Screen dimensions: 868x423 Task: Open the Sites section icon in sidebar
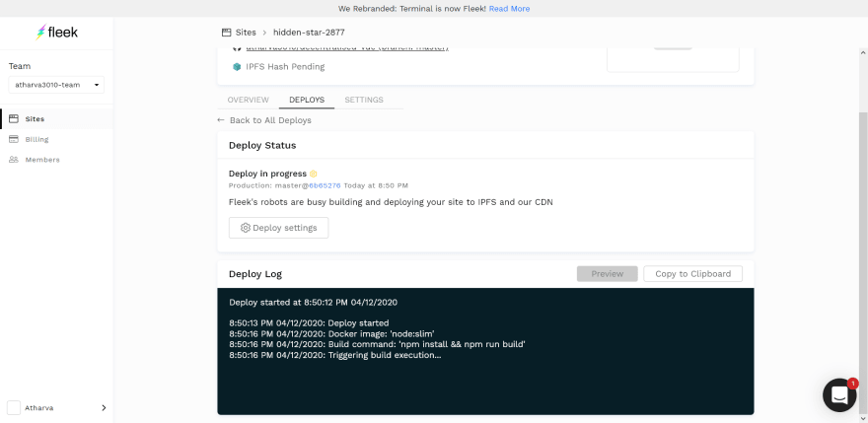coord(14,119)
